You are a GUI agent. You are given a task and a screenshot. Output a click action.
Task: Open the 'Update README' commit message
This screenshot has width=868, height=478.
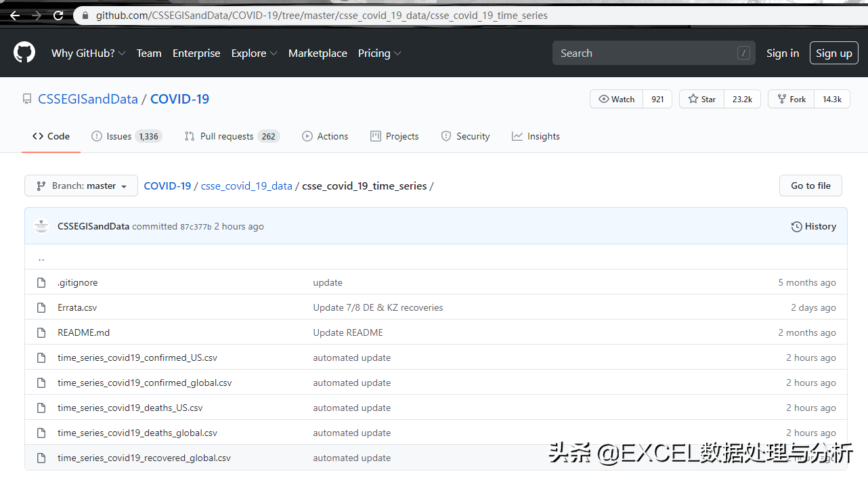click(348, 332)
